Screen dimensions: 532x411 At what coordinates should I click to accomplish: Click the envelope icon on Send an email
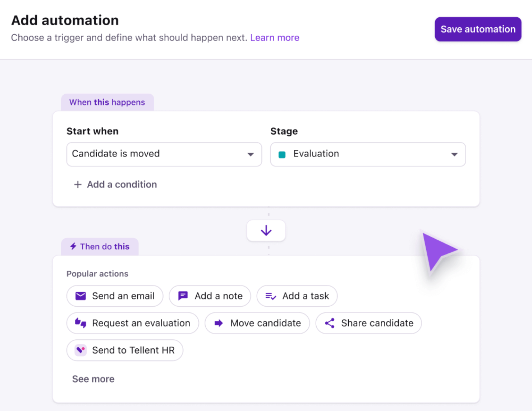coord(81,296)
